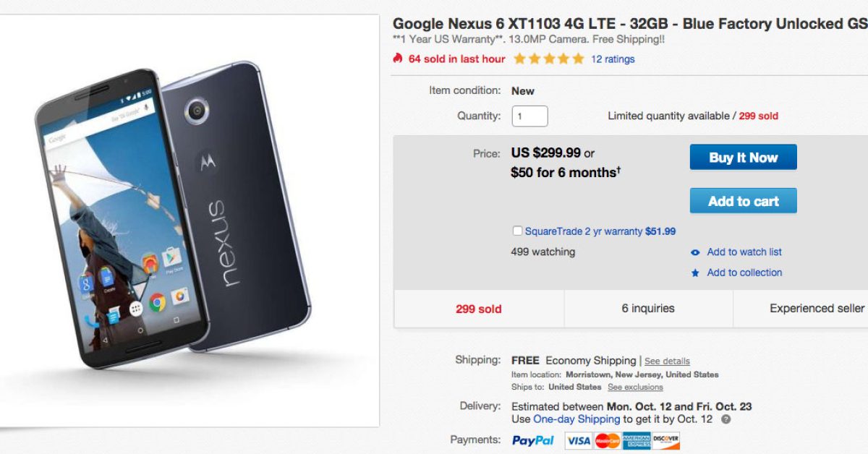Click the five-star rating icons
This screenshot has width=868, height=454.
click(548, 59)
